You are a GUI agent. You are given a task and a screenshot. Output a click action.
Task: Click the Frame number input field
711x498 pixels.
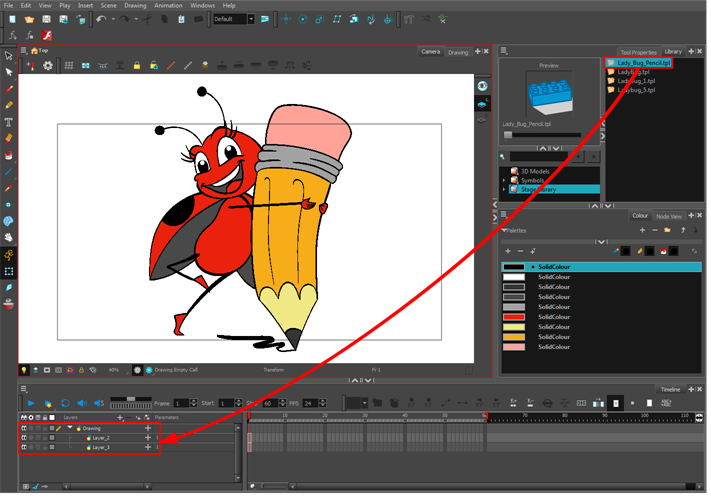(x=181, y=403)
